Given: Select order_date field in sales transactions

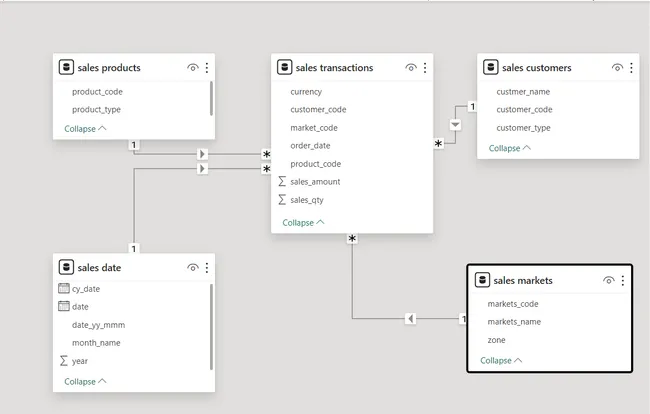Looking at the screenshot, I should pos(310,145).
